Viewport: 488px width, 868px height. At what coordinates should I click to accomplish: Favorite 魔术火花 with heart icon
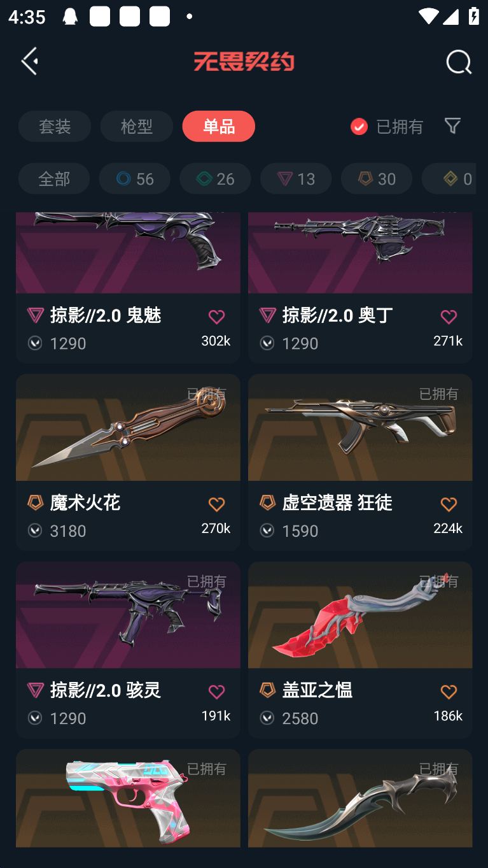[x=216, y=504]
